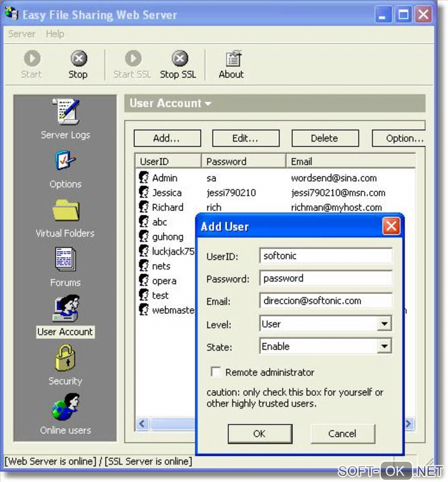This screenshot has height=482, width=448.
Task: Click the user icon beside Admin
Action: (x=144, y=177)
